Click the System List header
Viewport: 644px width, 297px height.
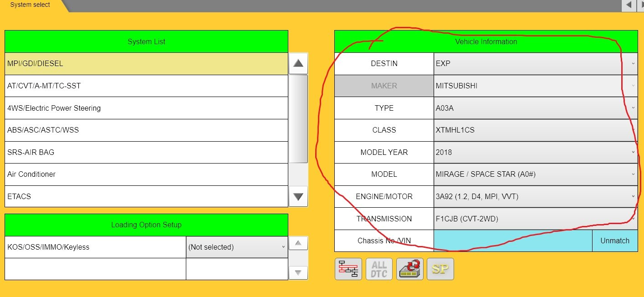[146, 41]
